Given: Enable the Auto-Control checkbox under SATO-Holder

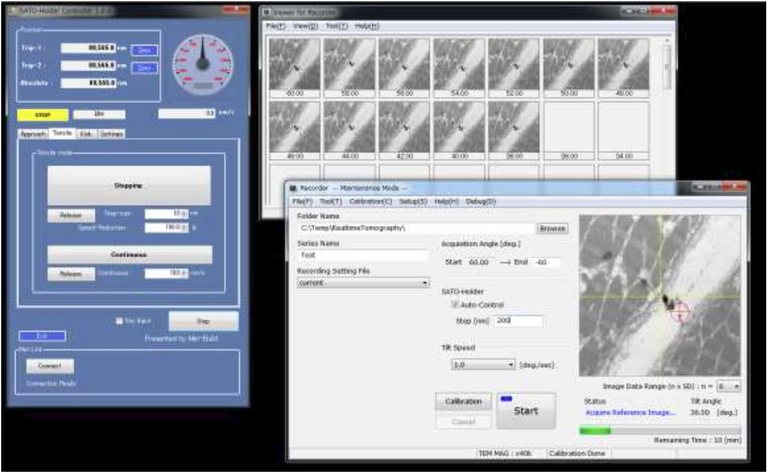Looking at the screenshot, I should pyautogui.click(x=456, y=303).
